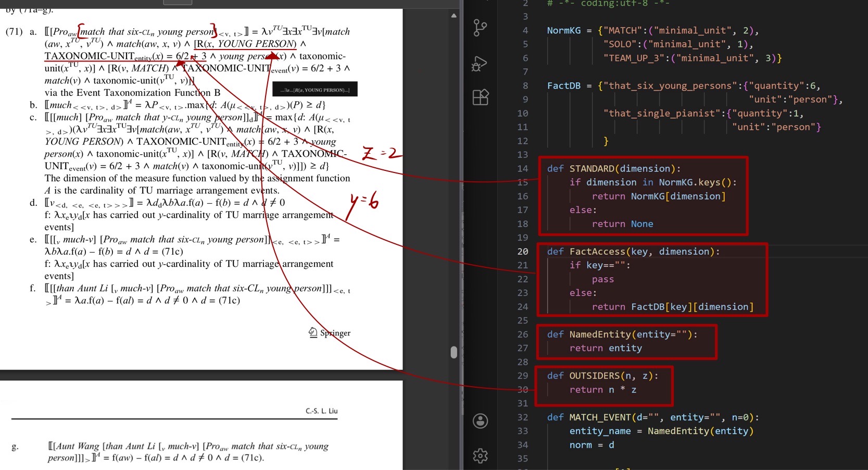
Task: Click line number 20 in the gutter
Action: [x=522, y=251]
